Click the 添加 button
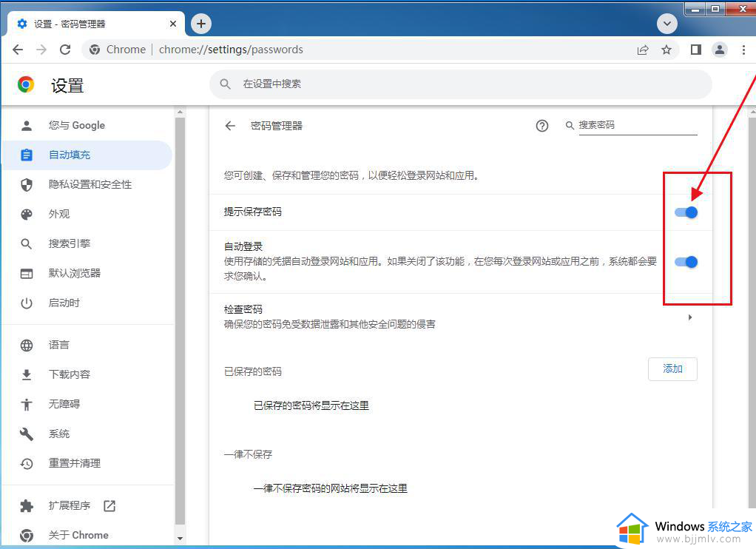This screenshot has width=756, height=549. [672, 369]
